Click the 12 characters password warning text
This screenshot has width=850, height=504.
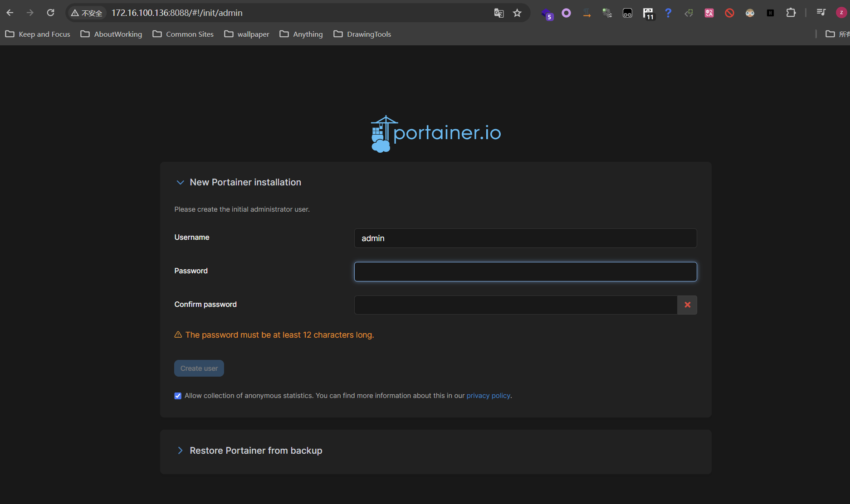(279, 335)
